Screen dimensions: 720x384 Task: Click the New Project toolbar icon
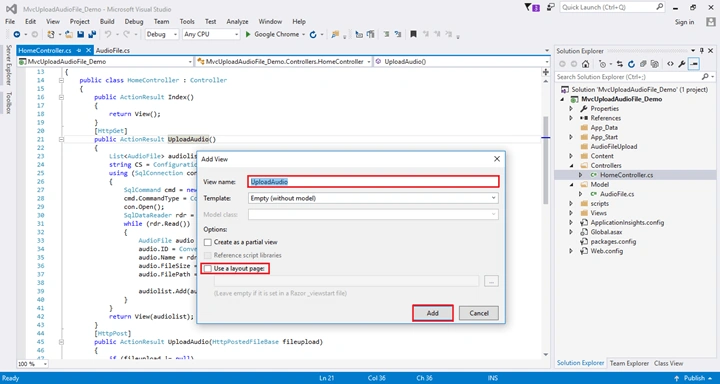[51, 34]
